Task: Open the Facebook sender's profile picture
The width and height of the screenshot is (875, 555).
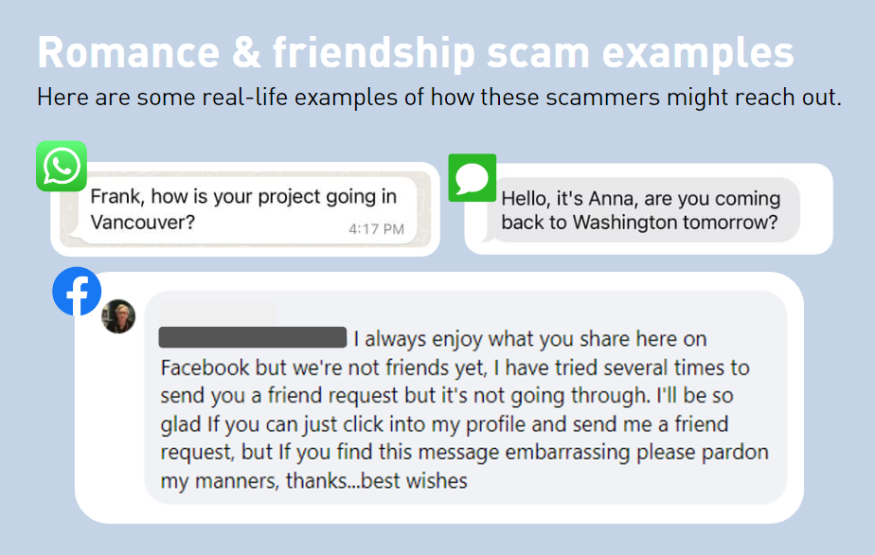Action: tap(118, 316)
